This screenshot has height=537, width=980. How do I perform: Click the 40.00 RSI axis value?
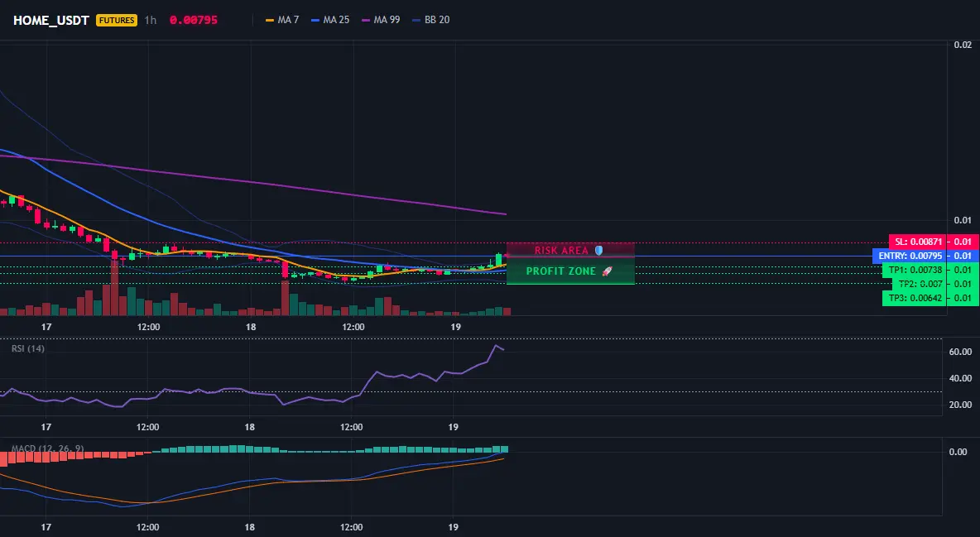[x=960, y=378]
